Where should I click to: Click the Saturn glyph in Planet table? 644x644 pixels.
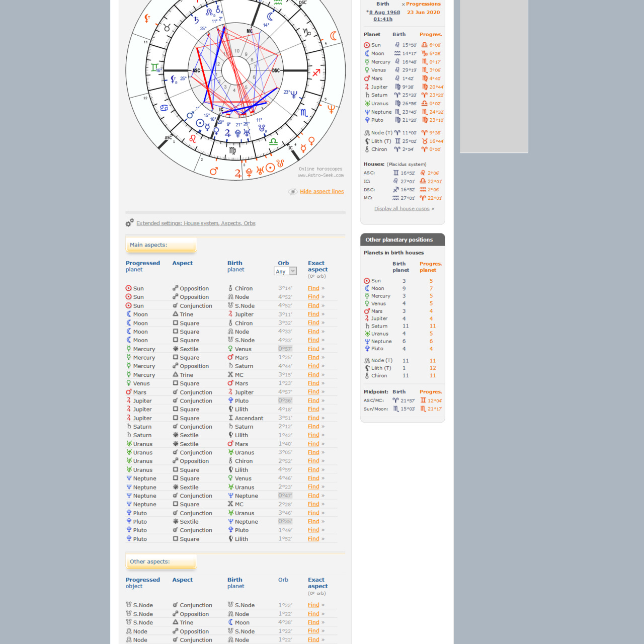tap(367, 95)
